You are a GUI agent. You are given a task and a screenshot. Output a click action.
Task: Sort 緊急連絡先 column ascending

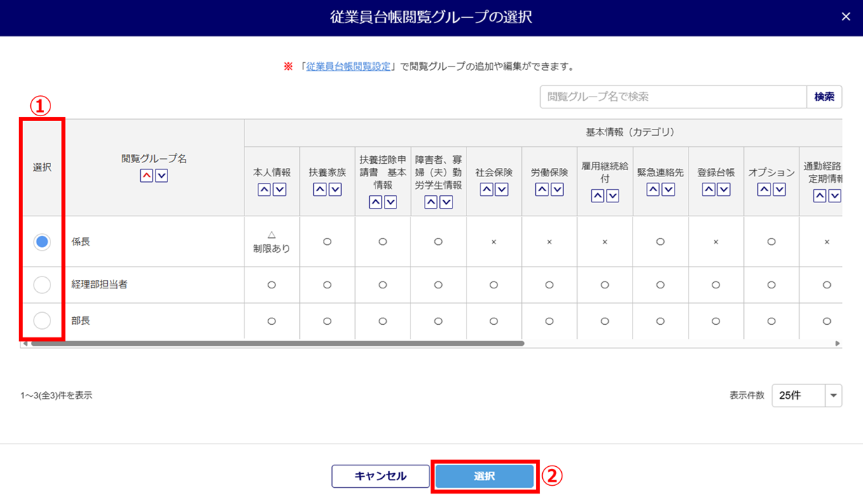653,189
